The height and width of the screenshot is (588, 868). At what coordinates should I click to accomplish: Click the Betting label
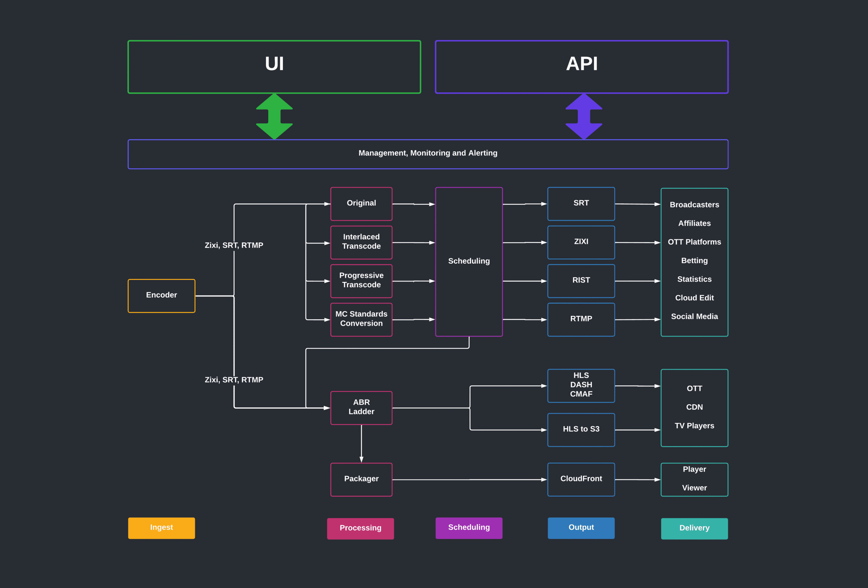pos(694,261)
